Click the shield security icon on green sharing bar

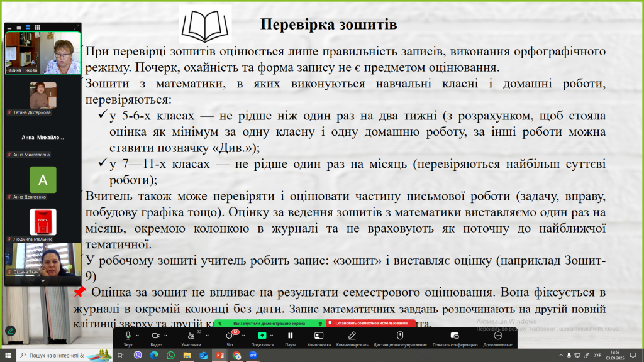point(320,324)
